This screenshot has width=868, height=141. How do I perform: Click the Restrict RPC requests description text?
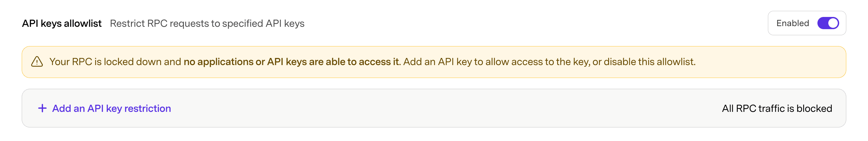207,23
